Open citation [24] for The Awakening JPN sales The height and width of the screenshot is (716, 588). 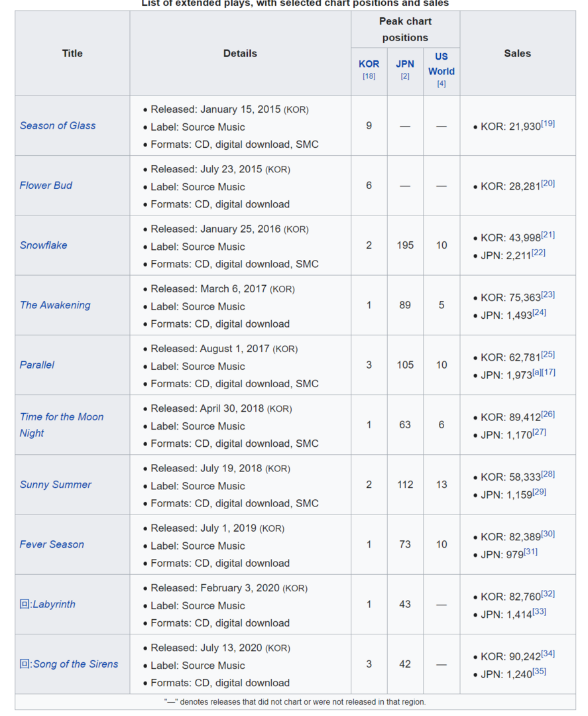click(539, 312)
